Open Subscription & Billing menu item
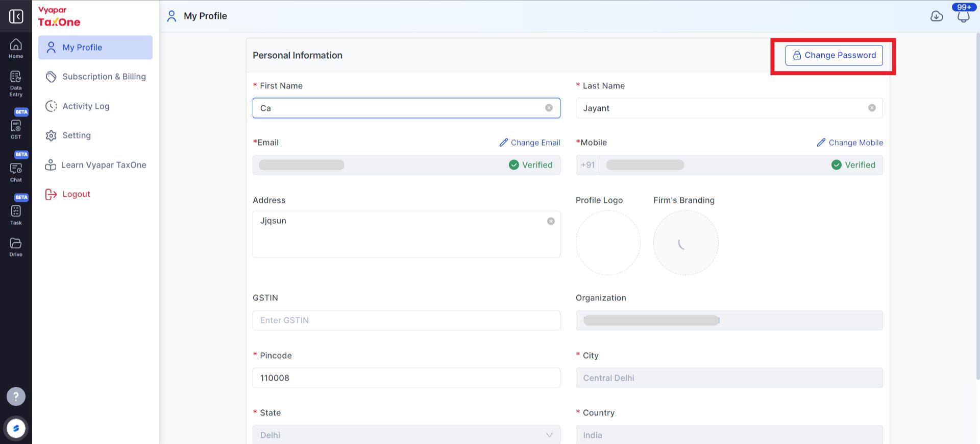The image size is (980, 444). [95, 77]
